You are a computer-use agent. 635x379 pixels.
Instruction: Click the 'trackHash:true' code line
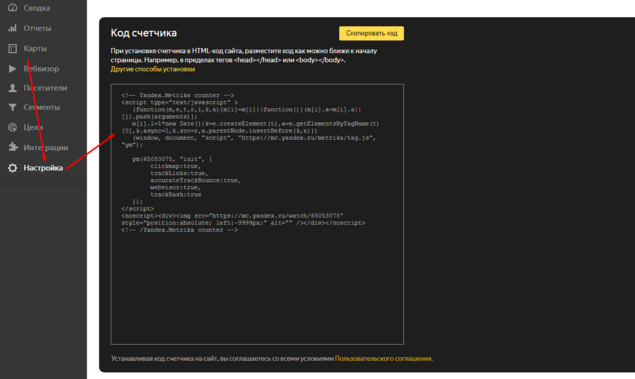pos(176,194)
